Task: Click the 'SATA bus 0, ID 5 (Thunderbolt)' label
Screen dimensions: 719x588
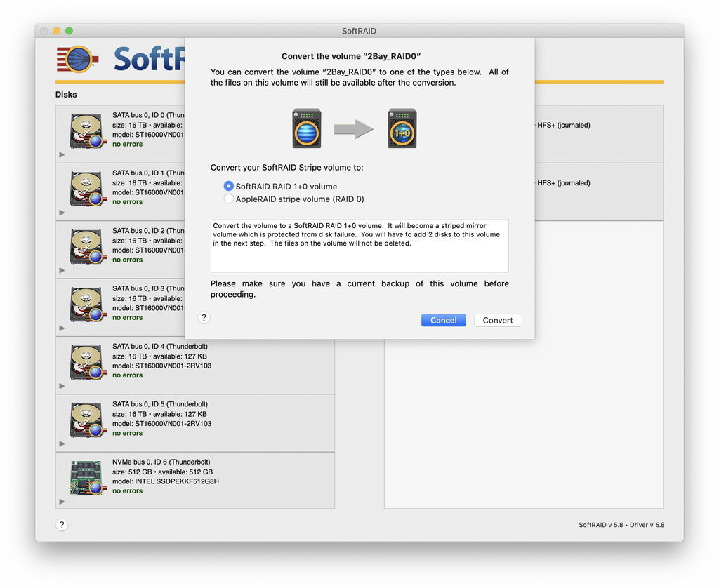Action: pyautogui.click(x=160, y=403)
